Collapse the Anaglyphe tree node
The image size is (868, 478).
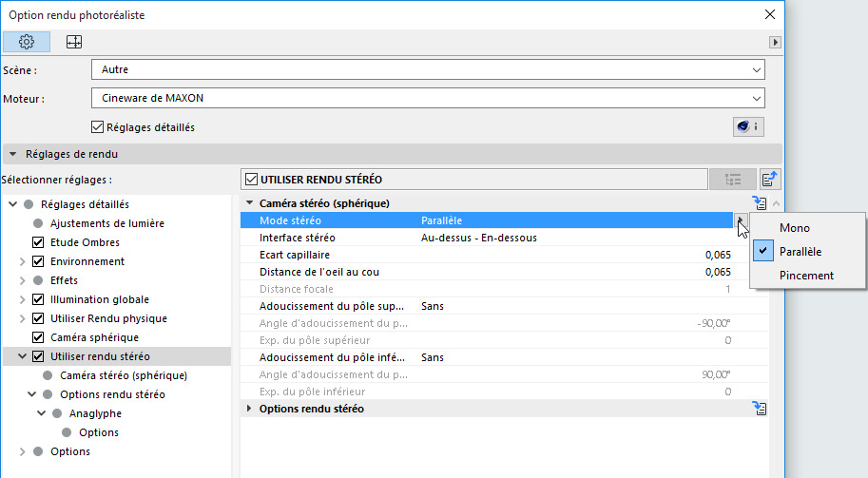(41, 413)
